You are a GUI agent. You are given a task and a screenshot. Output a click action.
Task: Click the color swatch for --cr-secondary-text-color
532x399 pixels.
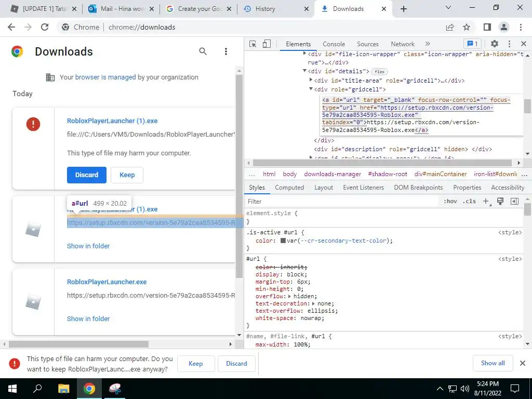283,241
